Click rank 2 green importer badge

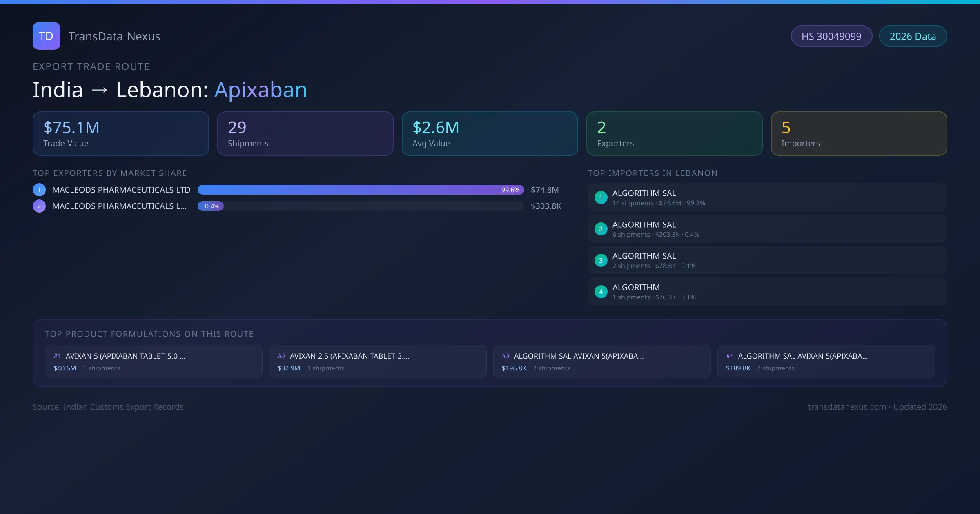601,229
